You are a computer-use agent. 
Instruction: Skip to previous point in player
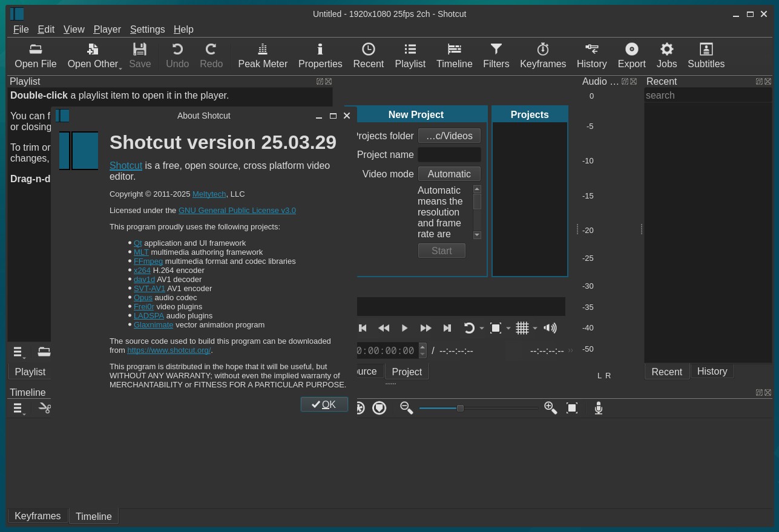point(363,328)
